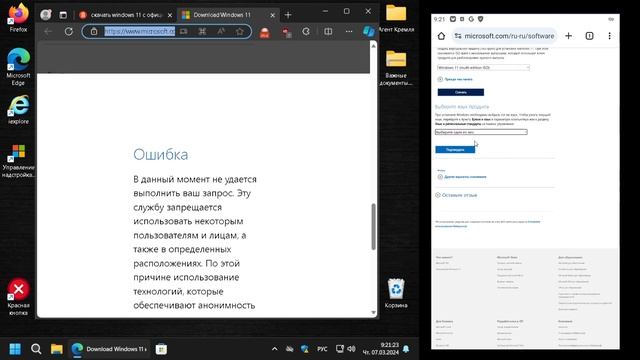Click the read aloud icon

pyautogui.click(x=221, y=31)
